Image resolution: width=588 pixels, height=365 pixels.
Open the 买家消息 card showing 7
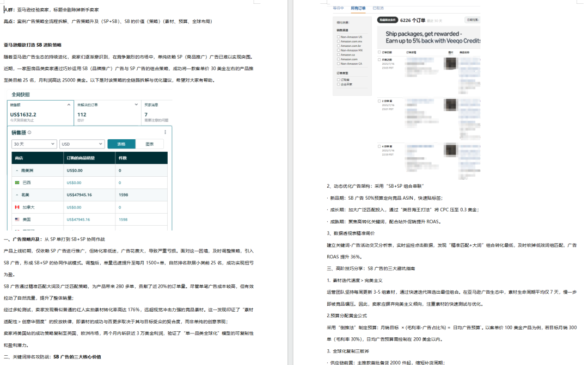point(156,113)
